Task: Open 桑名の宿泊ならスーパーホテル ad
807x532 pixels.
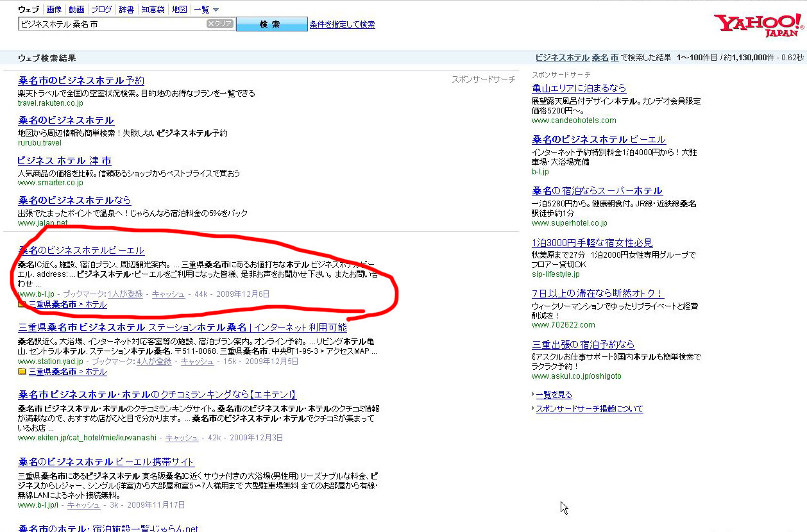Action: click(x=597, y=191)
